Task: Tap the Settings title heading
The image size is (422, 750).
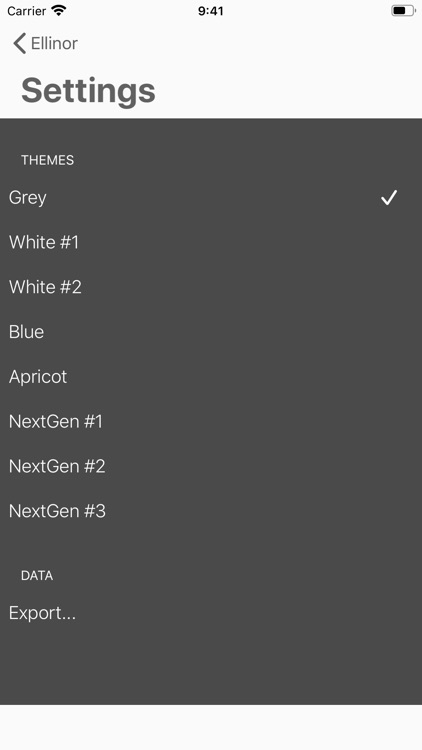Action: point(89,91)
